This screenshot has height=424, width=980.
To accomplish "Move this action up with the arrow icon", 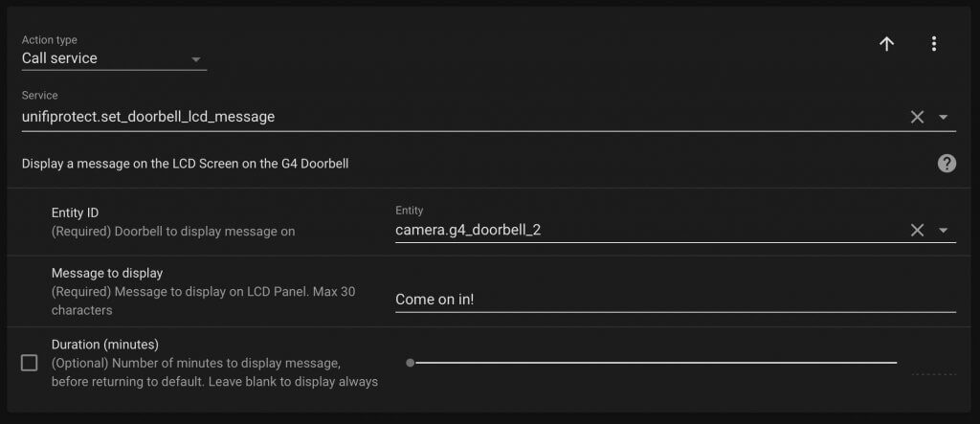I will point(886,44).
